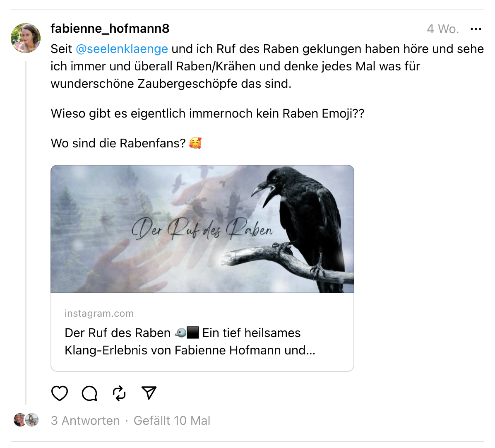The image size is (495, 448).
Task: Click the Wieso gibt es eigentlich post line
Action: [207, 113]
